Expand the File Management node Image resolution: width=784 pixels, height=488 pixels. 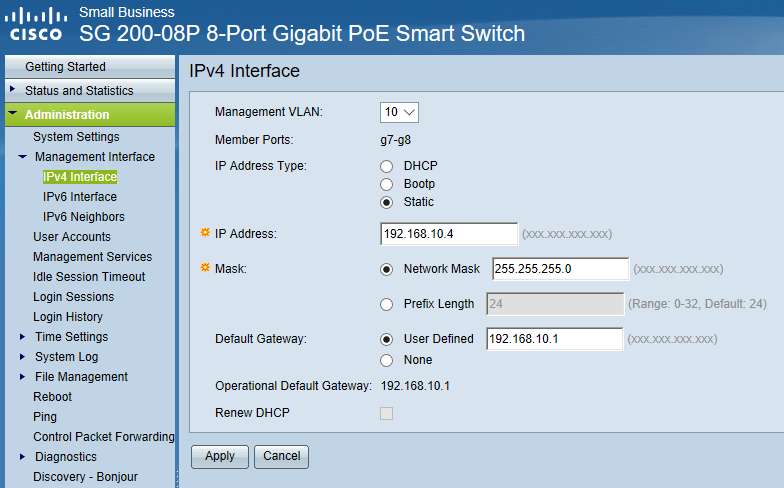pyautogui.click(x=22, y=376)
